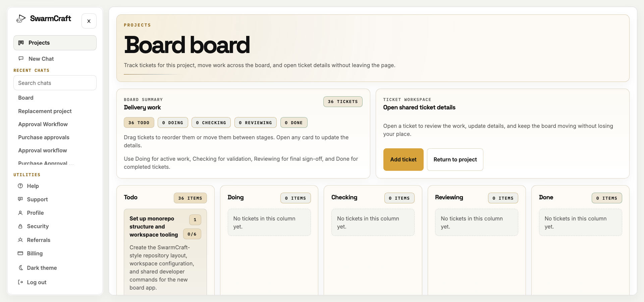Click the Help question mark icon
This screenshot has height=302, width=644.
[20, 186]
